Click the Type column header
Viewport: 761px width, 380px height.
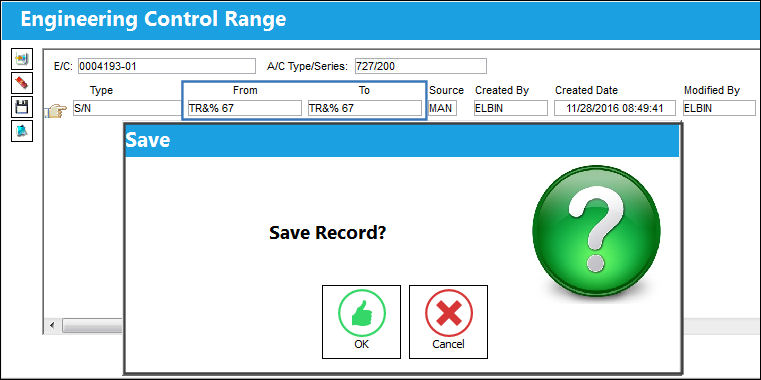[101, 90]
